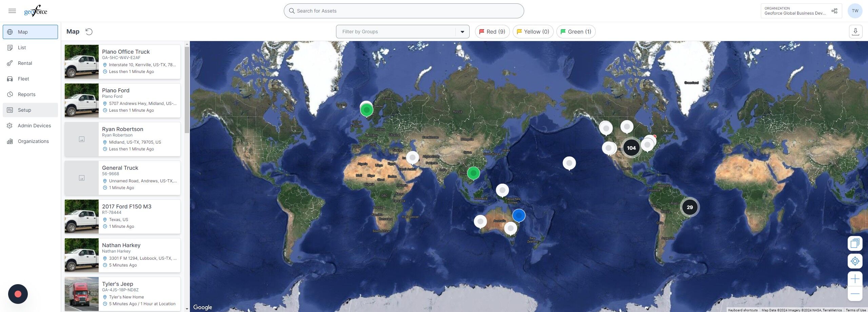The image size is (868, 312).
Task: Open the Plano Office Truck card
Action: click(122, 62)
